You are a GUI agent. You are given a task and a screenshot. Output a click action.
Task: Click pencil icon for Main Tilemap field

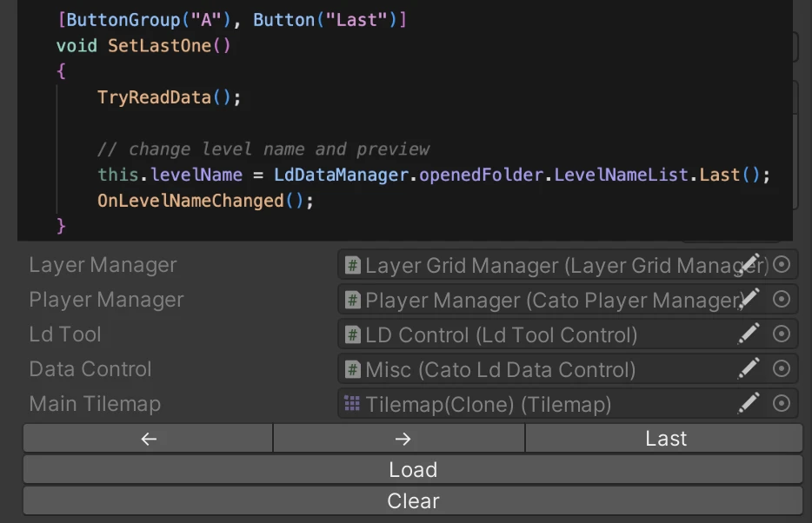point(749,403)
